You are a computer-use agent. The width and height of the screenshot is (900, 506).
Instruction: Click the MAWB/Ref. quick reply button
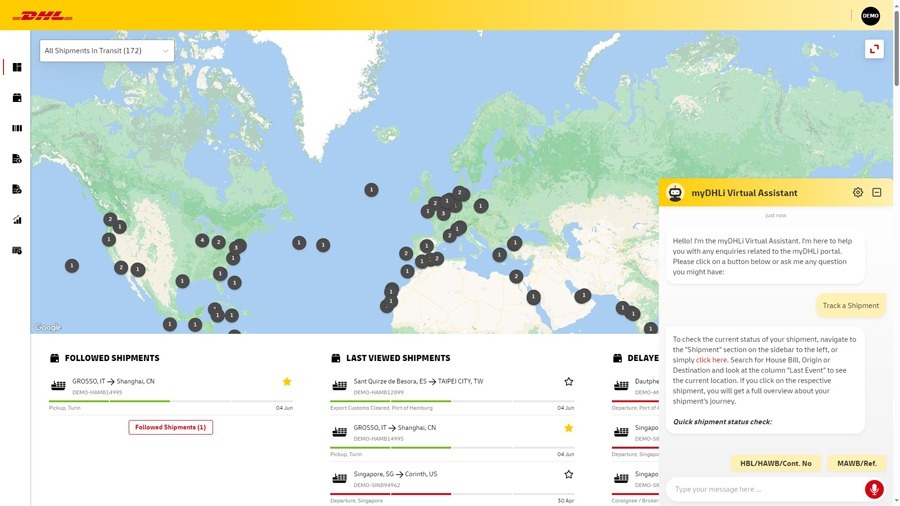[x=856, y=463]
